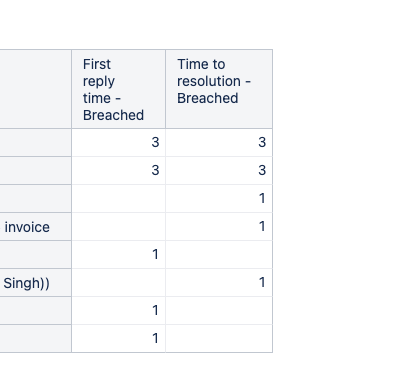Image resolution: width=395 pixels, height=383 pixels.
Task: Click third-row value 1 under Time to resolution
Action: click(x=219, y=198)
